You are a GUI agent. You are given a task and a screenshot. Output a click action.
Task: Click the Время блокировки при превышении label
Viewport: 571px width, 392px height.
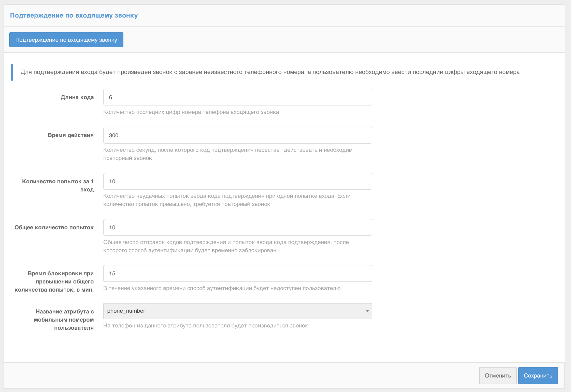pos(54,281)
